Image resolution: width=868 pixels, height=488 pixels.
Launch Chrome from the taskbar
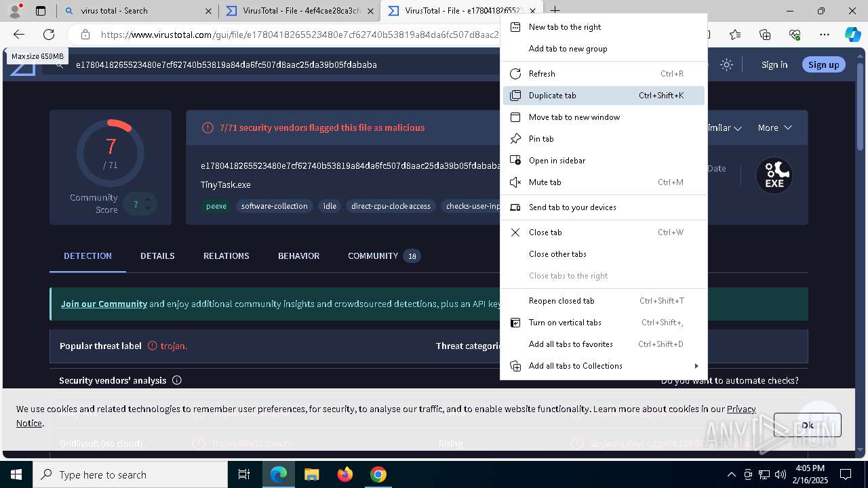pyautogui.click(x=378, y=474)
